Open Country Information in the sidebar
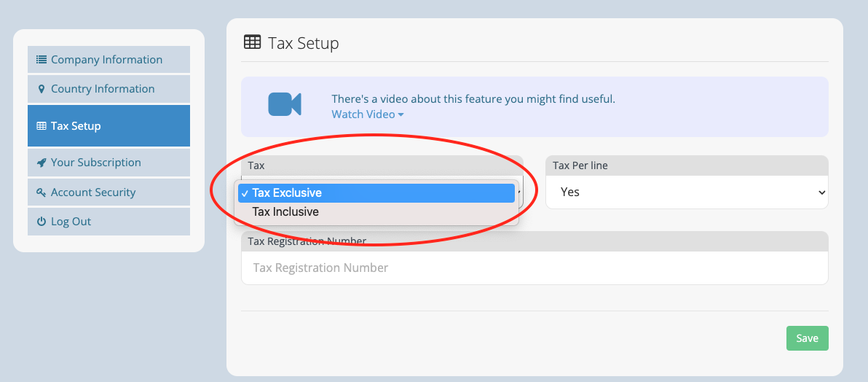 (108, 89)
